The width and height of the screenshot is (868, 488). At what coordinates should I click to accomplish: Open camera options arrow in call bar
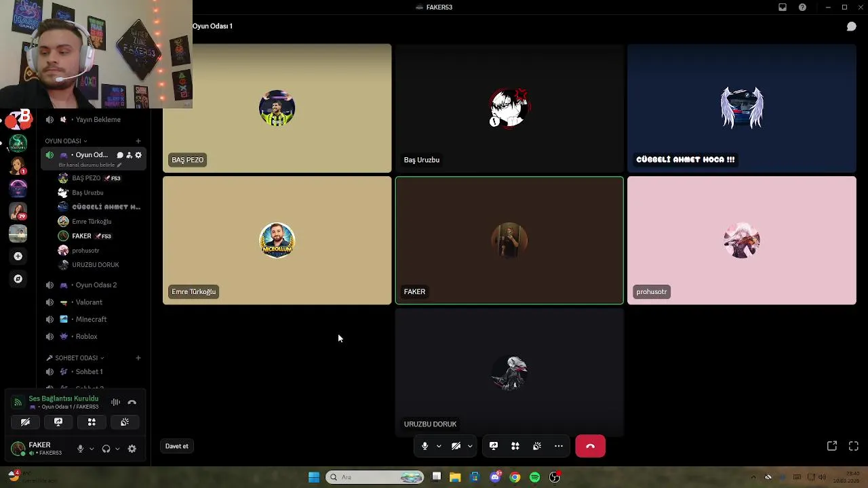tap(470, 446)
